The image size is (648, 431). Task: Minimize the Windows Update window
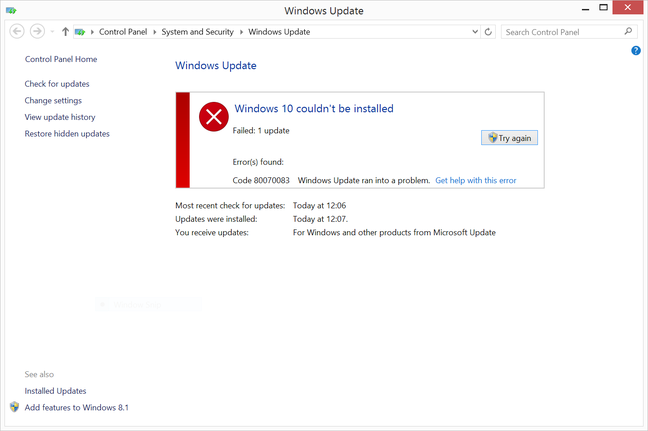tap(585, 8)
